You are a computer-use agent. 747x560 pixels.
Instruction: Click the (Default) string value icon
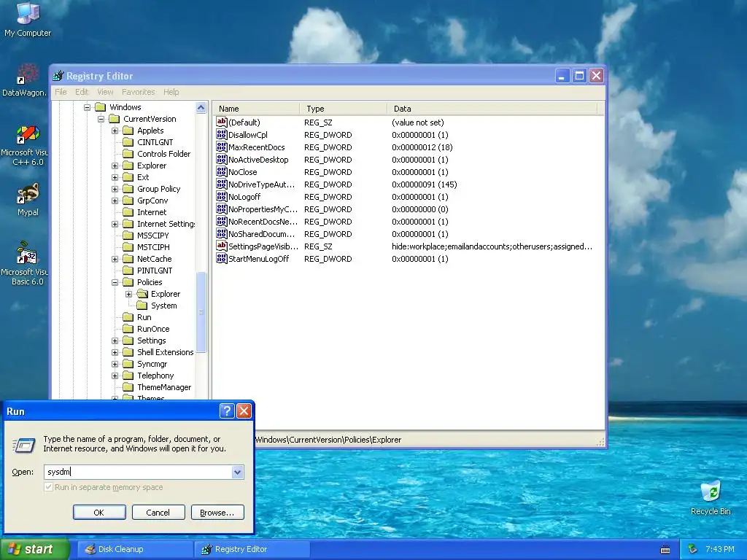pos(222,122)
